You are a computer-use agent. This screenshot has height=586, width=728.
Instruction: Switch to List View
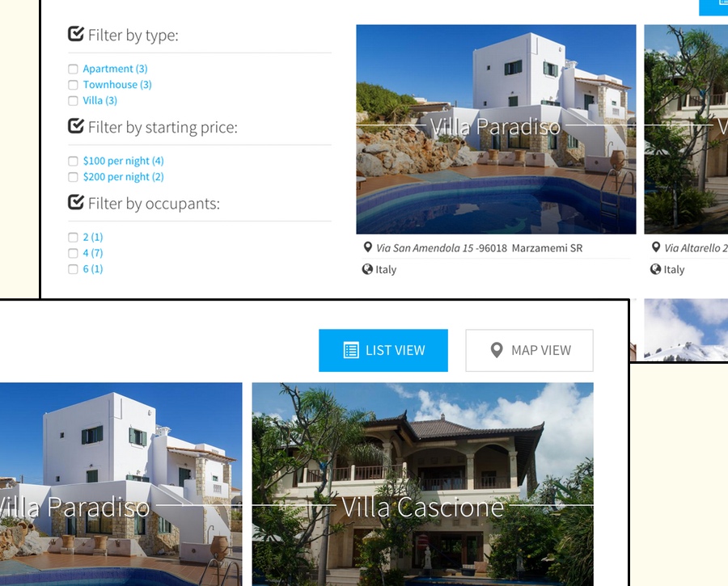click(383, 350)
